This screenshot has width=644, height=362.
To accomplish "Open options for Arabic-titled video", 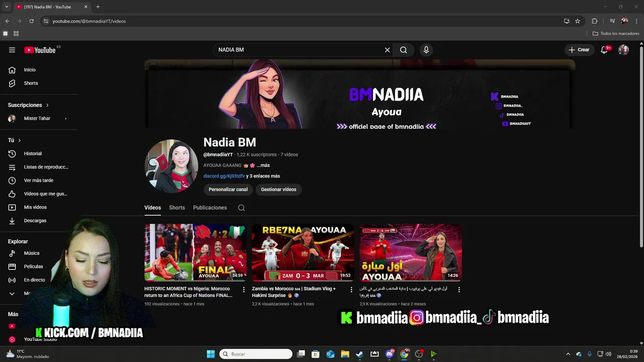I will coord(459,290).
